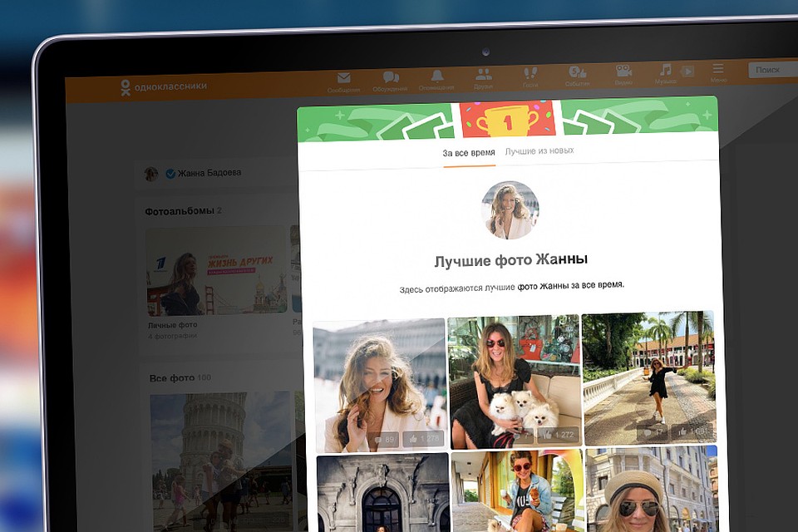
Task: Open the Жизнь других album cover
Action: [216, 271]
